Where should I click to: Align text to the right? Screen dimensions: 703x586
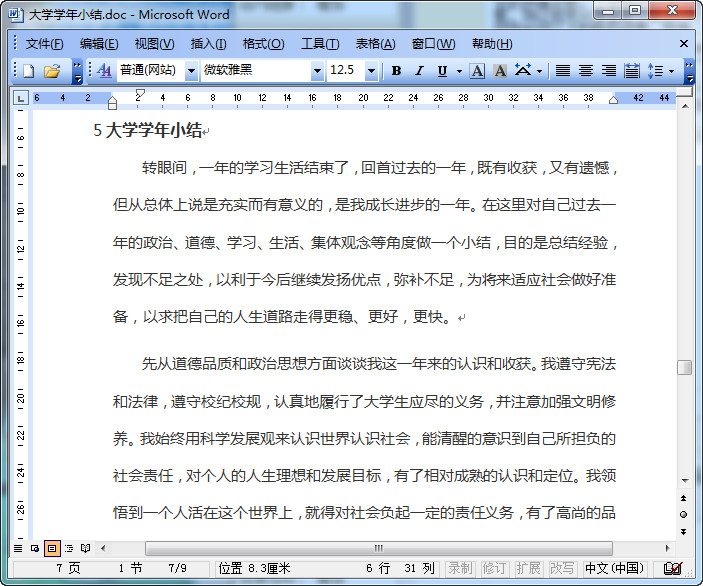(608, 70)
